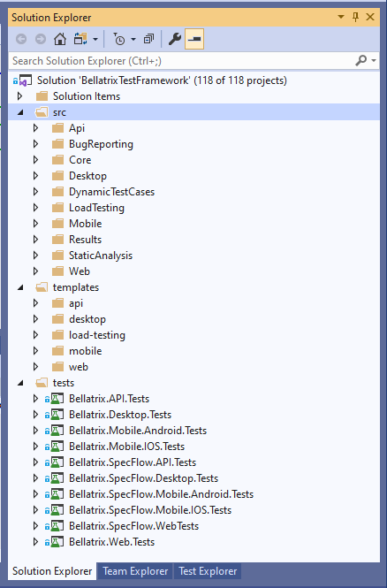Open the search options dropdown arrow
This screenshot has width=387, height=588.
[x=374, y=60]
